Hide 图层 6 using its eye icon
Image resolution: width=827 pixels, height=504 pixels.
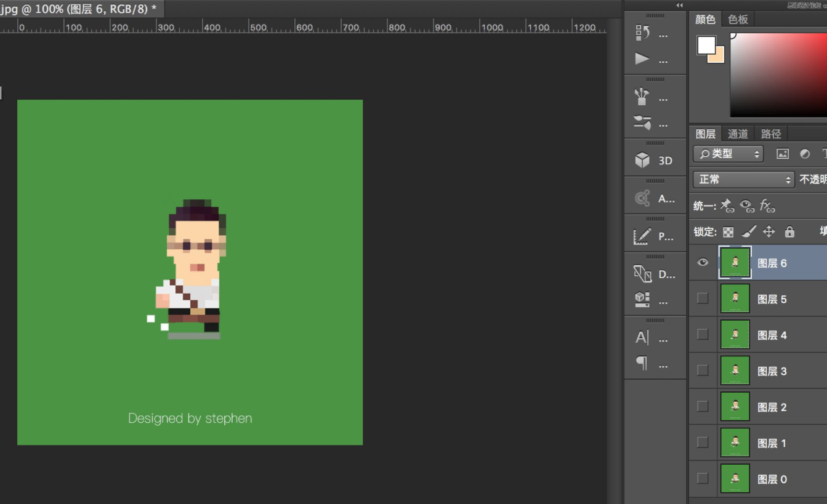point(703,263)
